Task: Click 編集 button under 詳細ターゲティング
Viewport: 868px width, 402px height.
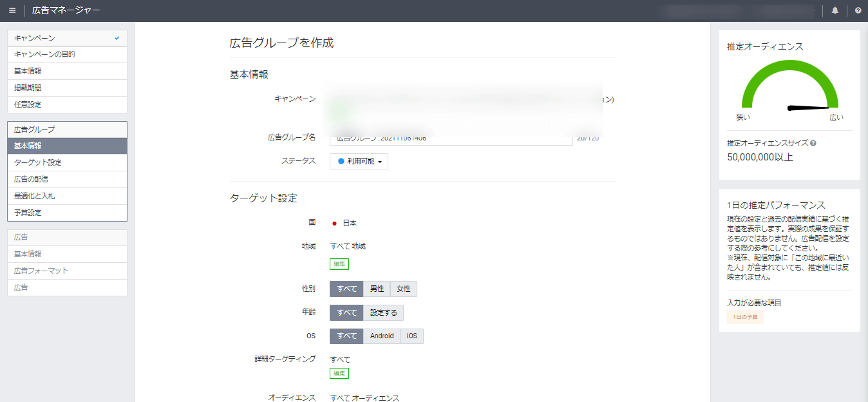Action: 339,373
